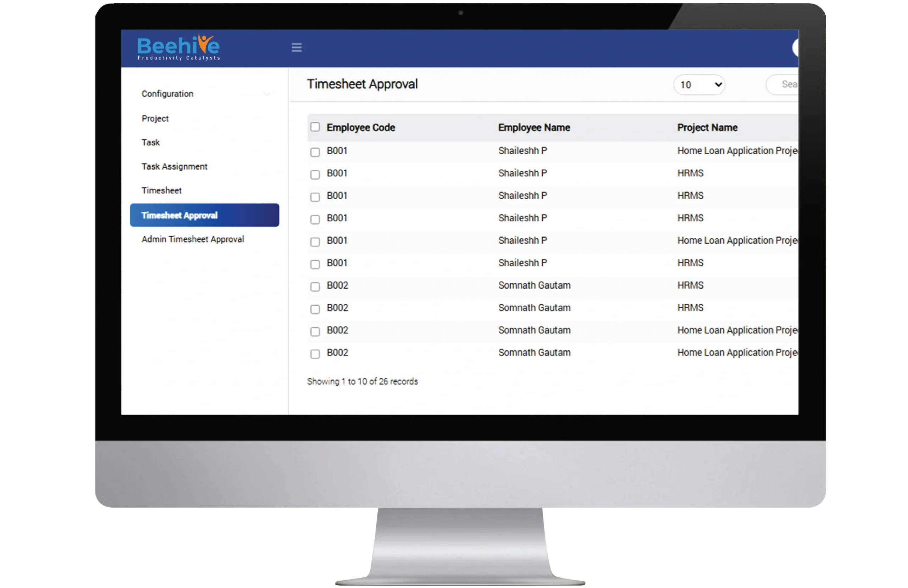Viewport: 908px width, 588px height.
Task: Open Admin Timesheet Approval
Action: coord(193,239)
